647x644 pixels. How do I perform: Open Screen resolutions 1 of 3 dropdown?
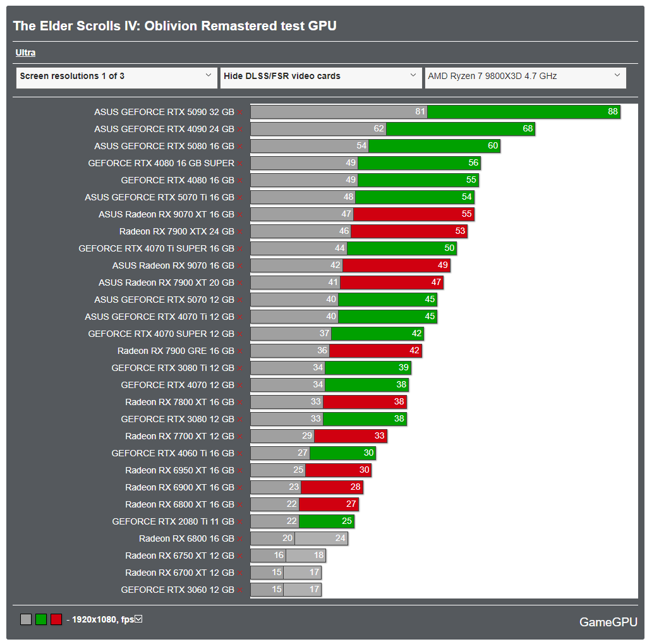(117, 78)
